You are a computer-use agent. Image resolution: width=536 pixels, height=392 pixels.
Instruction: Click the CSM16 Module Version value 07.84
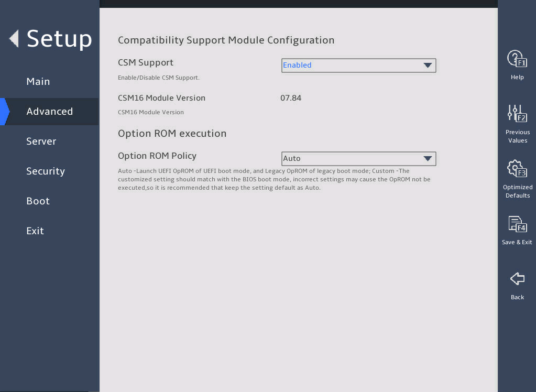click(x=291, y=98)
